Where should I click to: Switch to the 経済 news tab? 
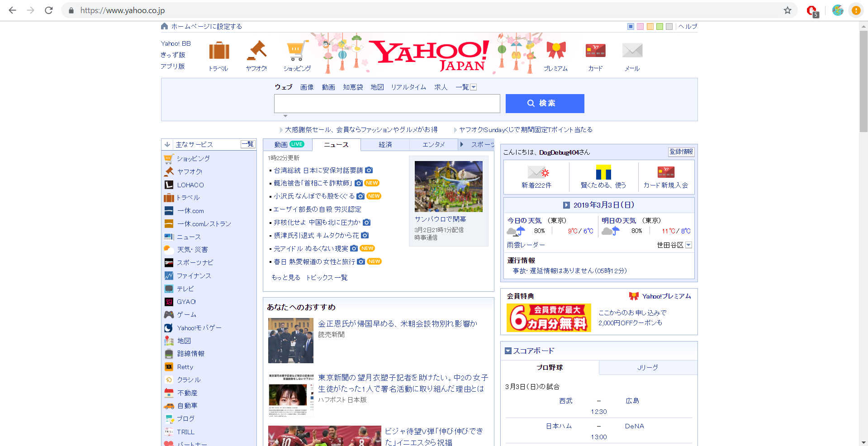(x=385, y=144)
